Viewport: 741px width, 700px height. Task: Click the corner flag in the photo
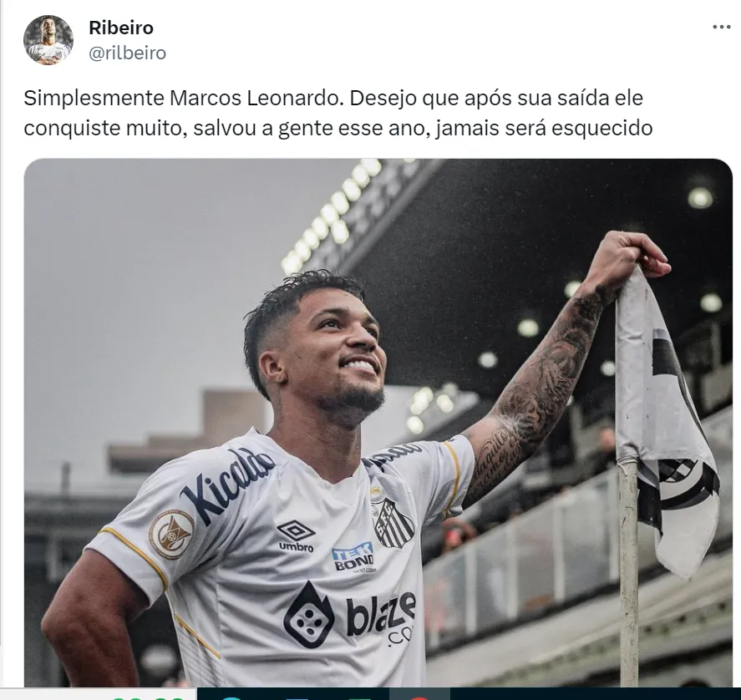[665, 425]
